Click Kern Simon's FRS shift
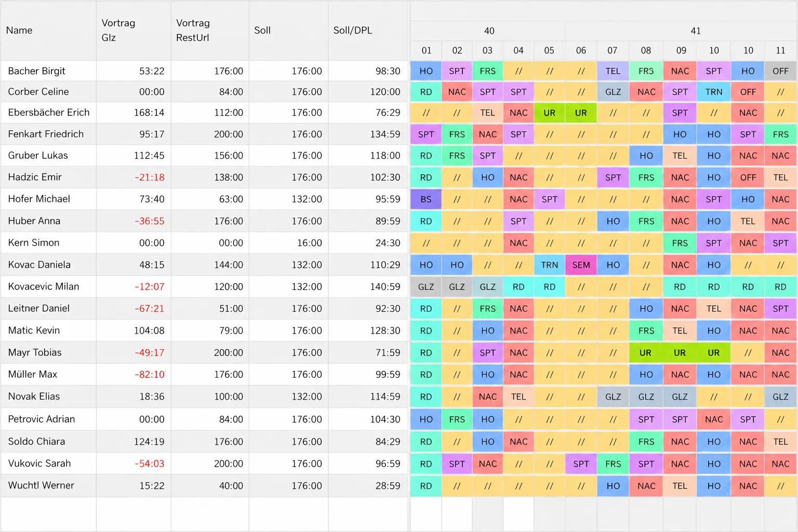The height and width of the screenshot is (532, 798). [x=680, y=243]
